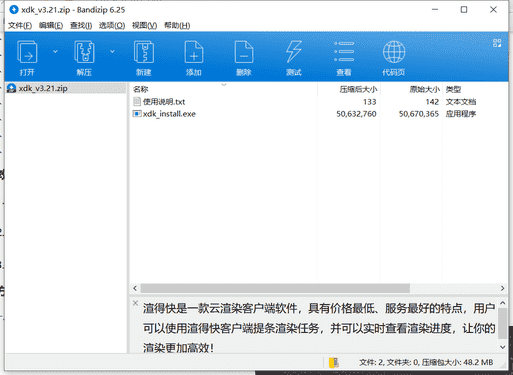The image size is (513, 375).
Task: Click the text file icon beside 使用说明.txt
Action: 137,101
